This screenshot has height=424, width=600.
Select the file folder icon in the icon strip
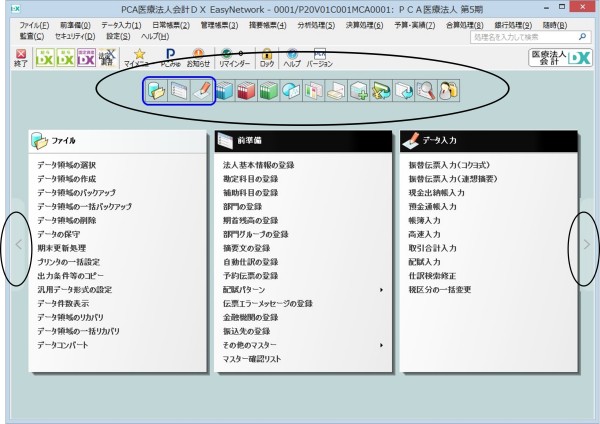coord(157,91)
